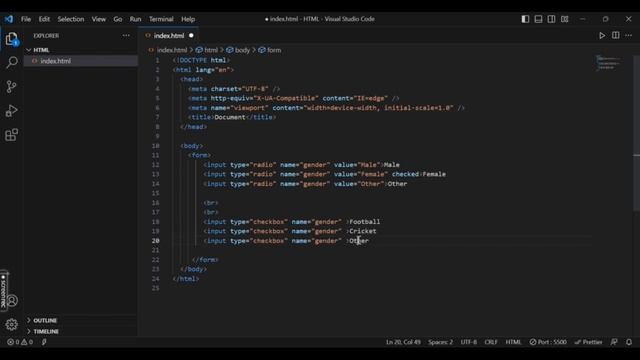
Task: Click the editor vertical scrollbar
Action: coord(636,133)
